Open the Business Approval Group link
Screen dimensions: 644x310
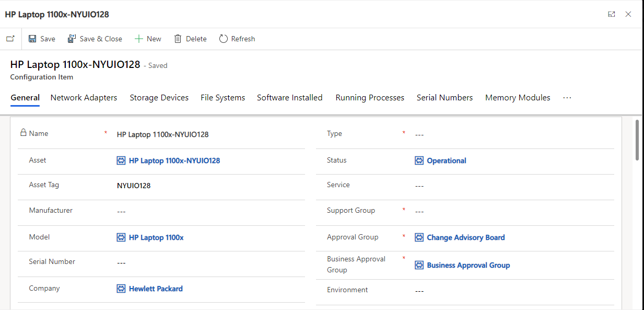point(469,265)
